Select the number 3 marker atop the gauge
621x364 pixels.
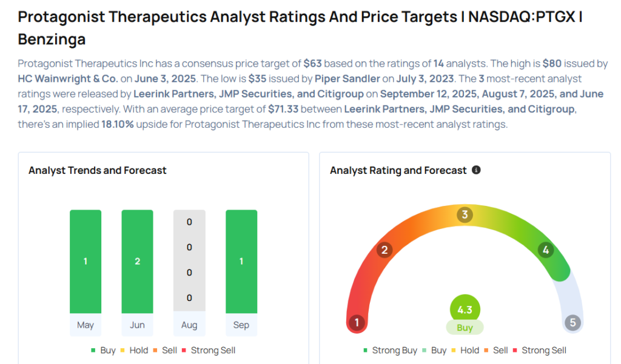tap(465, 214)
